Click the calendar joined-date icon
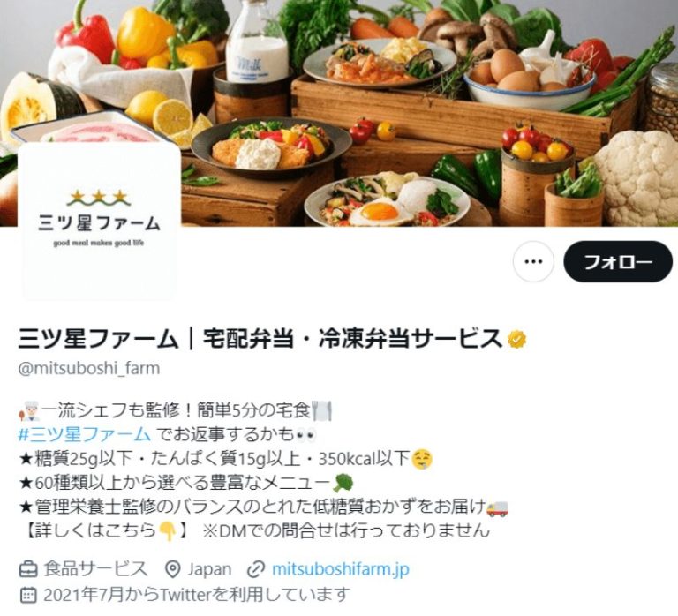This screenshot has width=678, height=616. point(28,595)
